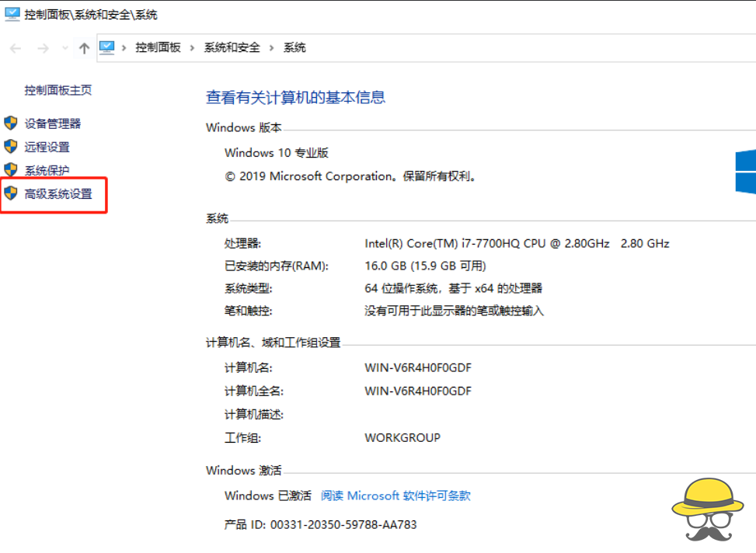Click the Windows 10 专业版 edition text
Viewport: 756px width, 553px height.
point(277,153)
